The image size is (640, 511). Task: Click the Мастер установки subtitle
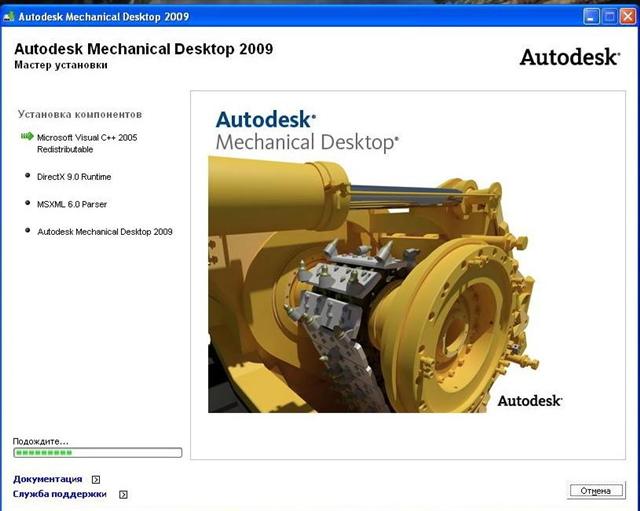61,65
